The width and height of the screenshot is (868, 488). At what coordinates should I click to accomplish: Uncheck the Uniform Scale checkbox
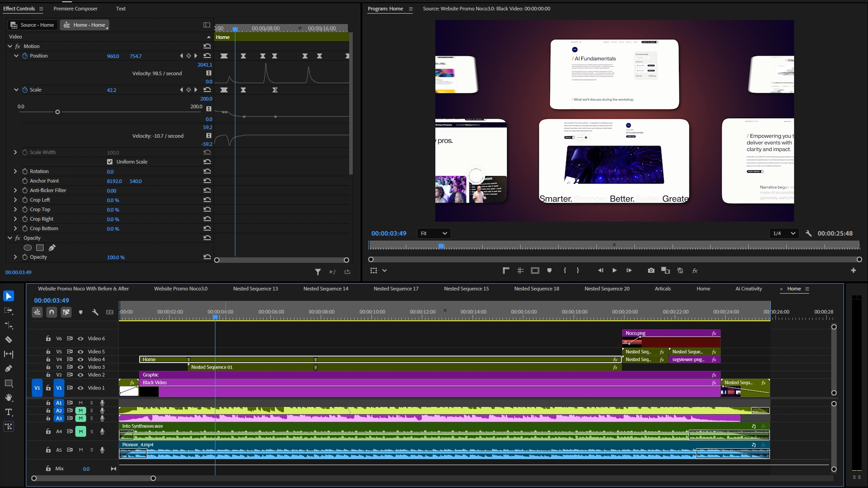coord(109,161)
